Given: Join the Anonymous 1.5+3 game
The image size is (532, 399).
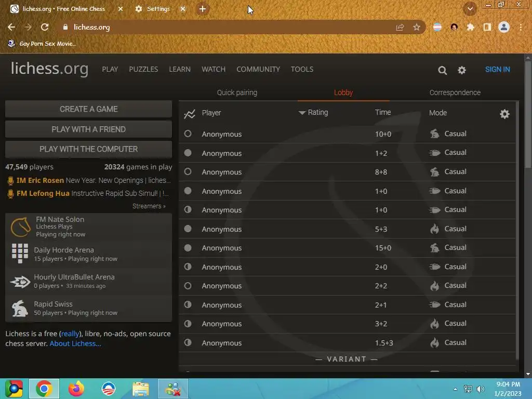Looking at the screenshot, I should (x=347, y=343).
